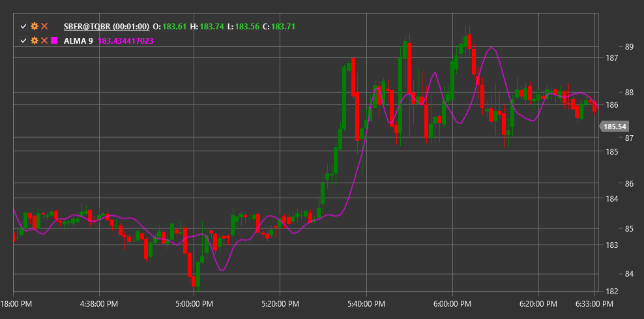Viewport: 644px width, 319px height.
Task: Click the Close value 183.71
Action: coord(284,27)
